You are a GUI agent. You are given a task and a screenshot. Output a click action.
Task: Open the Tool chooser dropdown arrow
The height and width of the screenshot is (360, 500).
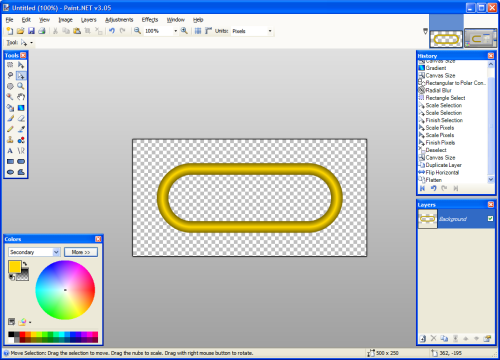pyautogui.click(x=32, y=43)
